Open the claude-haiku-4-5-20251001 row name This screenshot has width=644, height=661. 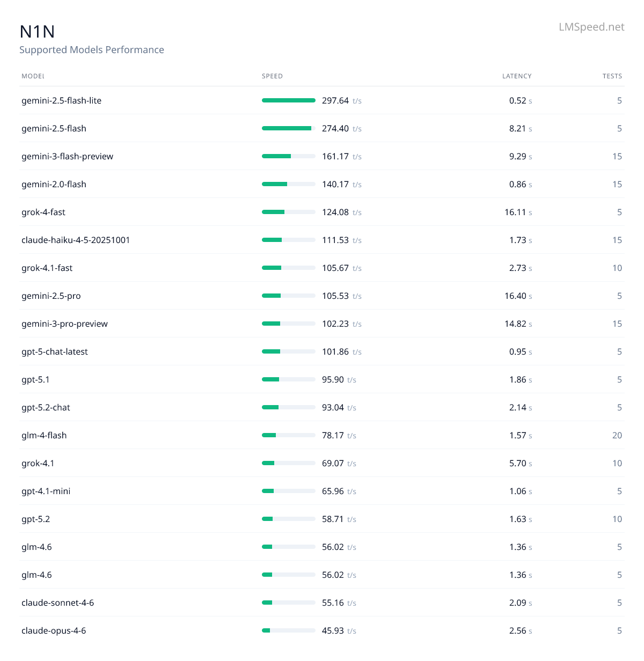(x=76, y=240)
